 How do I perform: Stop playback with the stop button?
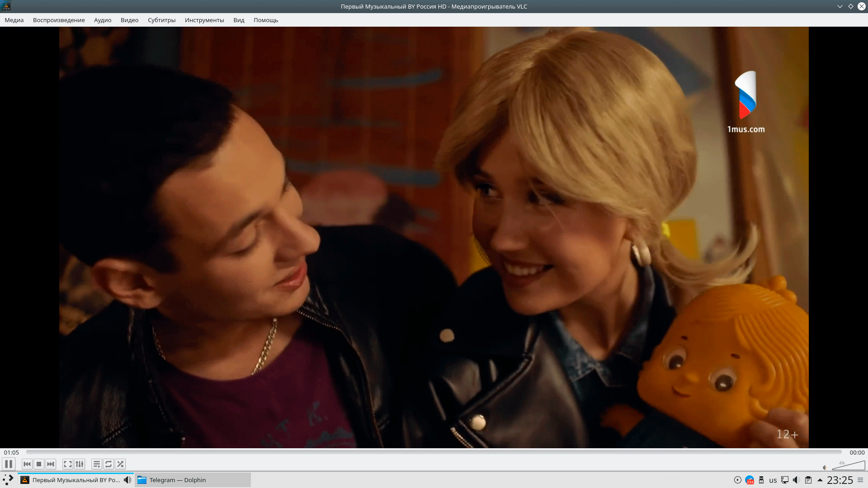pos(39,464)
